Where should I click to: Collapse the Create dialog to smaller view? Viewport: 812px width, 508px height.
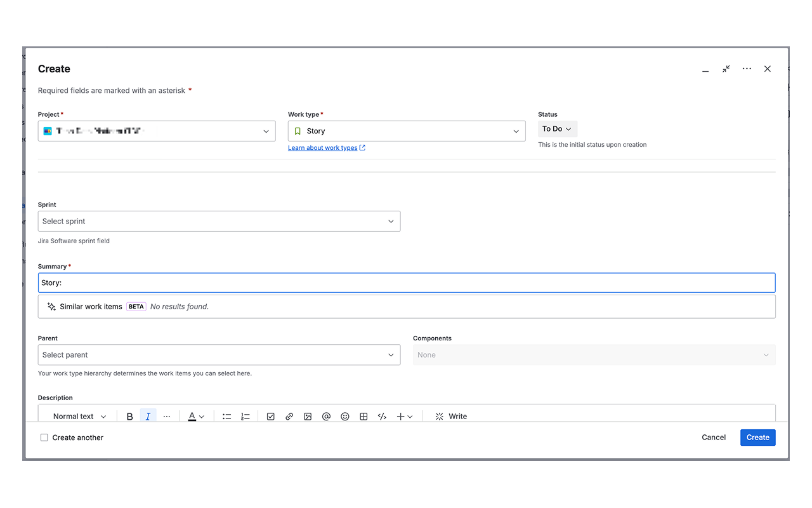pyautogui.click(x=726, y=69)
